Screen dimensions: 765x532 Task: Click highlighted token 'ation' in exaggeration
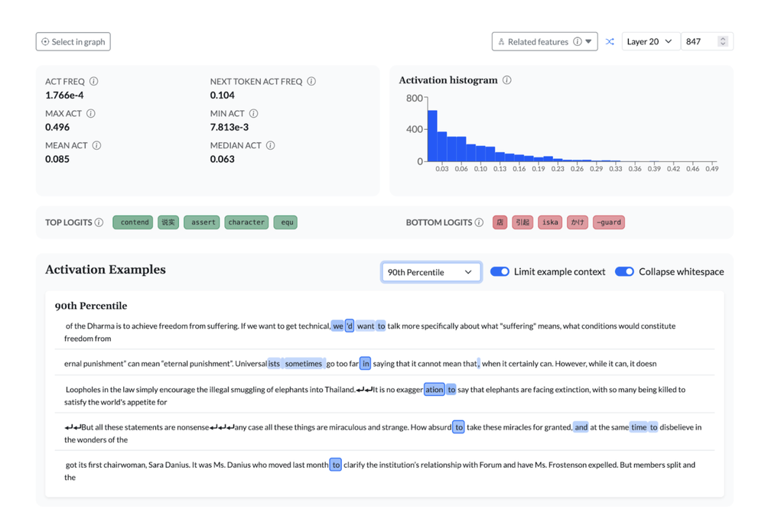coord(435,390)
